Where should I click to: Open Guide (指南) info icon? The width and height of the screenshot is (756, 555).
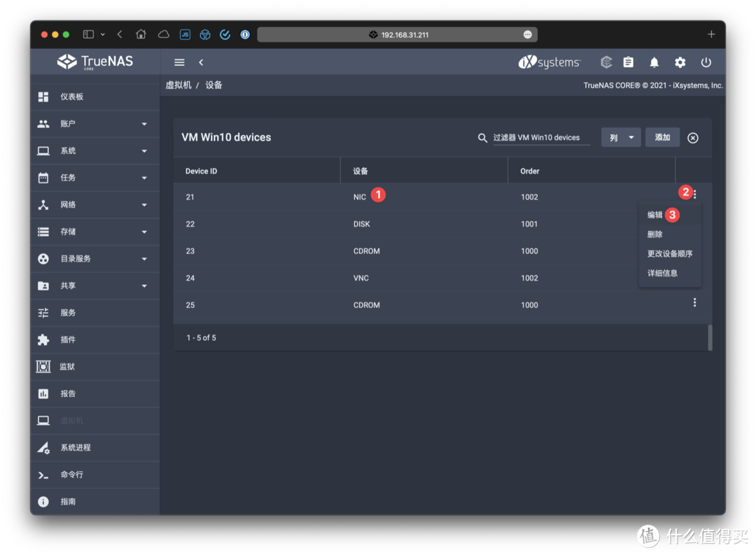[x=43, y=502]
